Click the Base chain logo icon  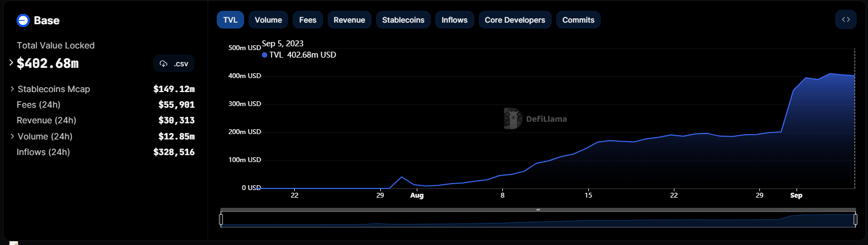click(23, 20)
